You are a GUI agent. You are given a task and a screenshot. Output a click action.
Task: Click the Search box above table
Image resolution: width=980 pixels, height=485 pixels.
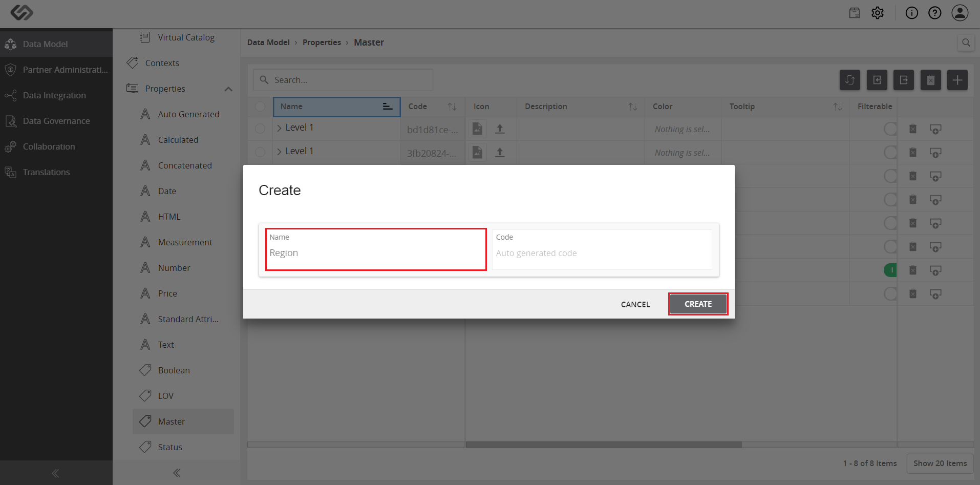pos(343,80)
